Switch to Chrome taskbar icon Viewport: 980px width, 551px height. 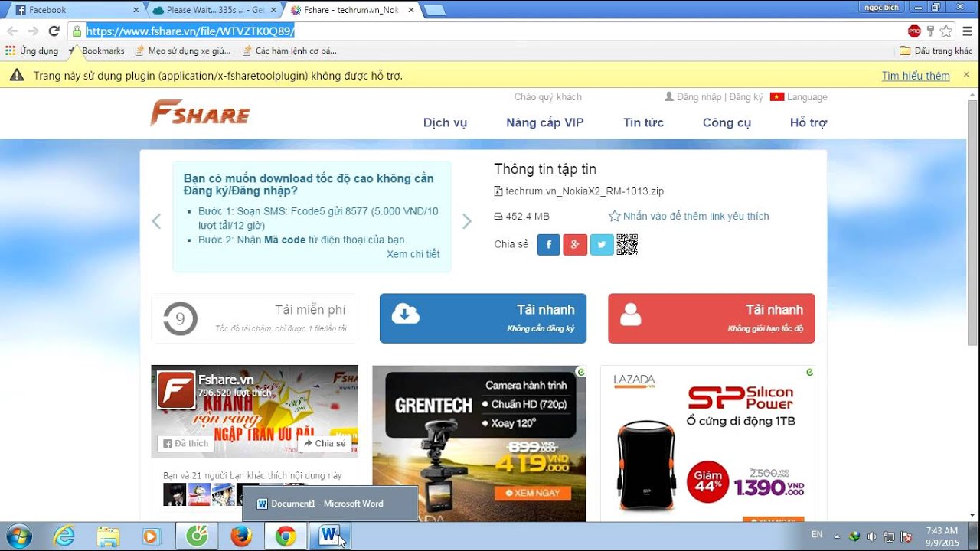286,536
